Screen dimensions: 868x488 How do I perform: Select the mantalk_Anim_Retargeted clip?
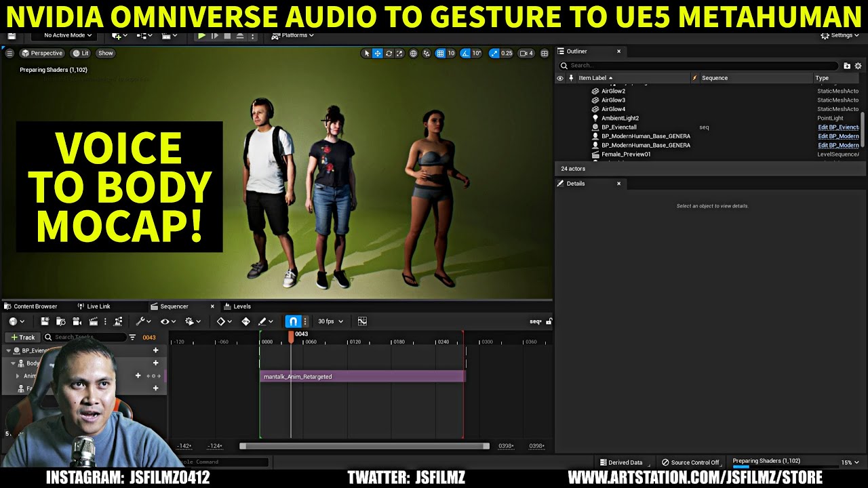point(362,376)
